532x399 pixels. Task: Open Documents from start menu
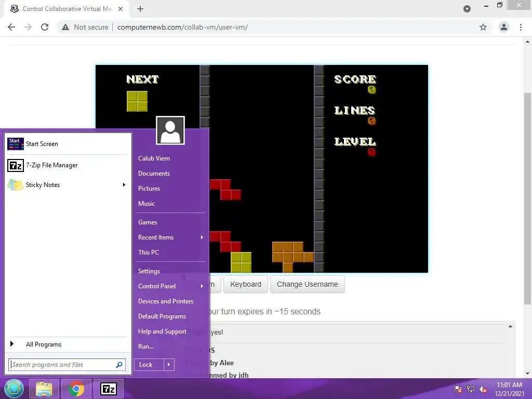154,174
